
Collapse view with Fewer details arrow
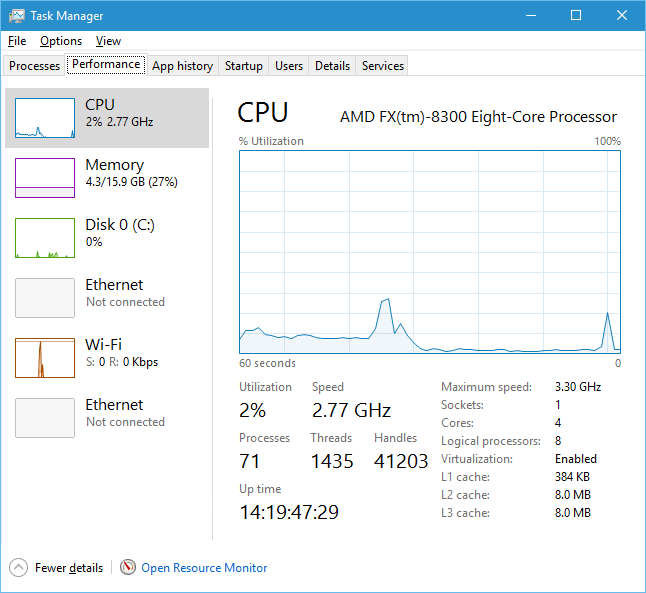[19, 568]
